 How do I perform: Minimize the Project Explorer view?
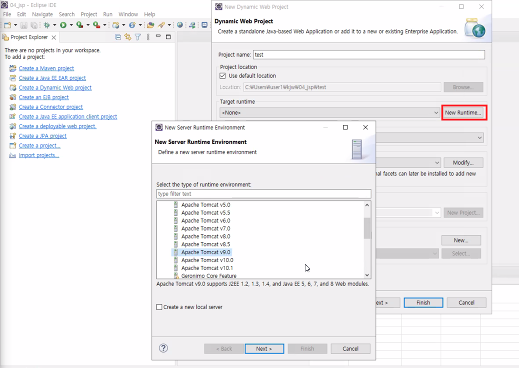point(158,36)
